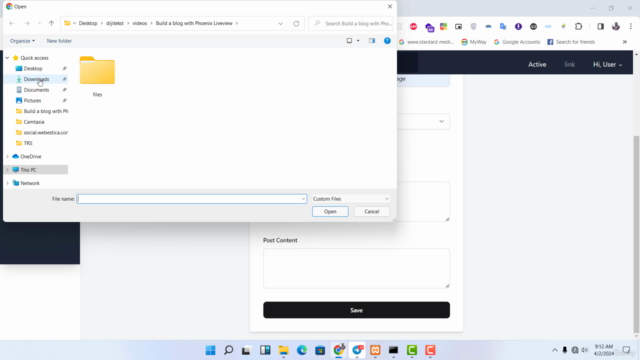Open Microsoft Store from taskbar
The image size is (640, 360).
coord(320,350)
